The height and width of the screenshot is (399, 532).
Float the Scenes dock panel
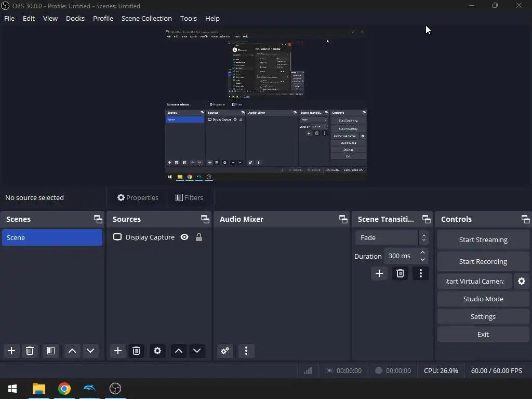tap(98, 219)
